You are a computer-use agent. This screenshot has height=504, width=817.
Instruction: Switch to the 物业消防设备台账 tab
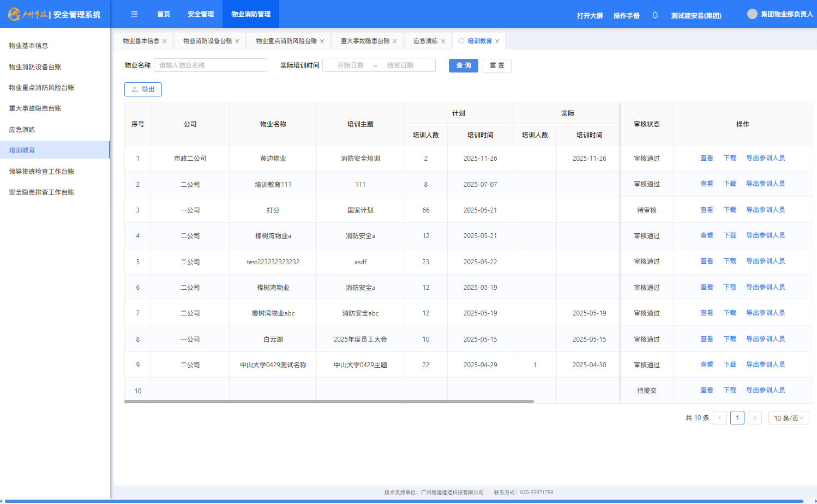[x=208, y=41]
